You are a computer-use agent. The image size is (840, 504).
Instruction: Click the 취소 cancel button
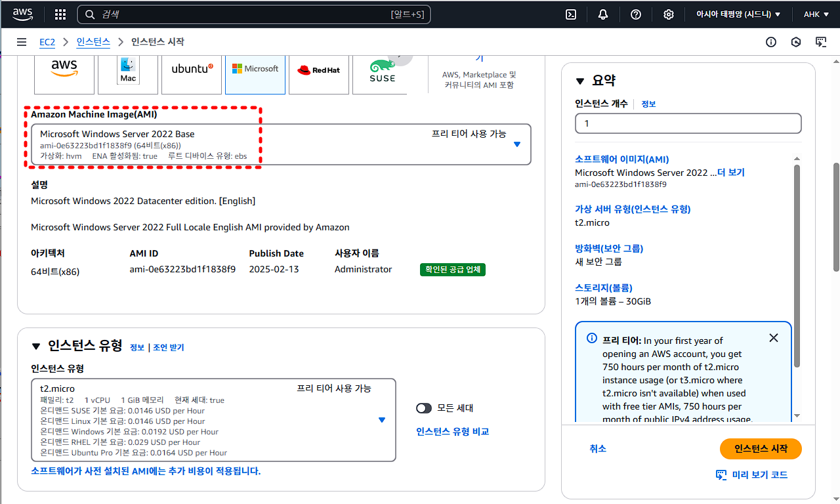point(598,449)
